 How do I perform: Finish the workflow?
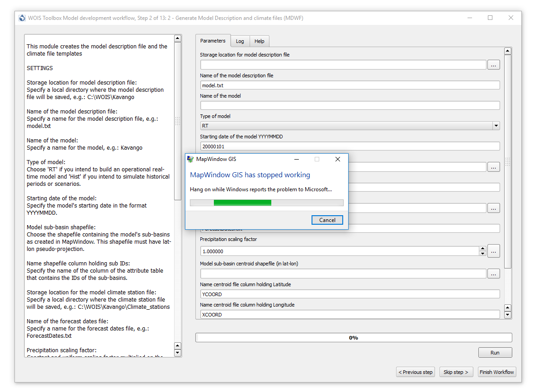pyautogui.click(x=496, y=372)
